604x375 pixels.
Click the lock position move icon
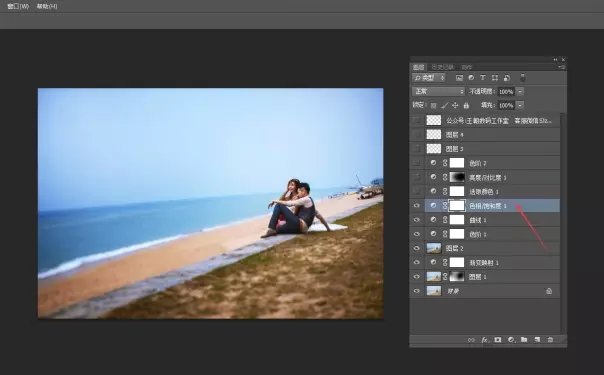455,105
